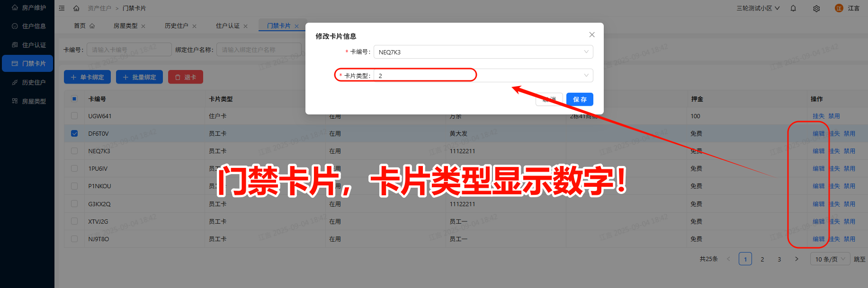Switch to 住户认证 tab
Image resolution: width=868 pixels, height=288 pixels.
click(x=227, y=26)
